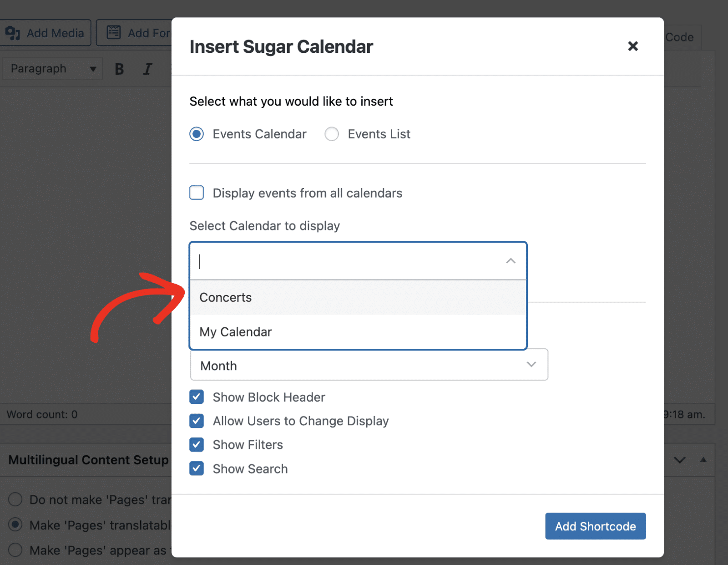Collapse the calendar select chevron
This screenshot has height=565, width=728.
511,261
